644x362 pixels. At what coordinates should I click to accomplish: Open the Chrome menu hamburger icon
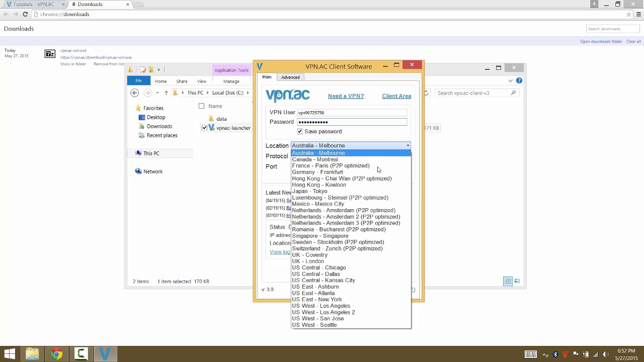coord(639,14)
